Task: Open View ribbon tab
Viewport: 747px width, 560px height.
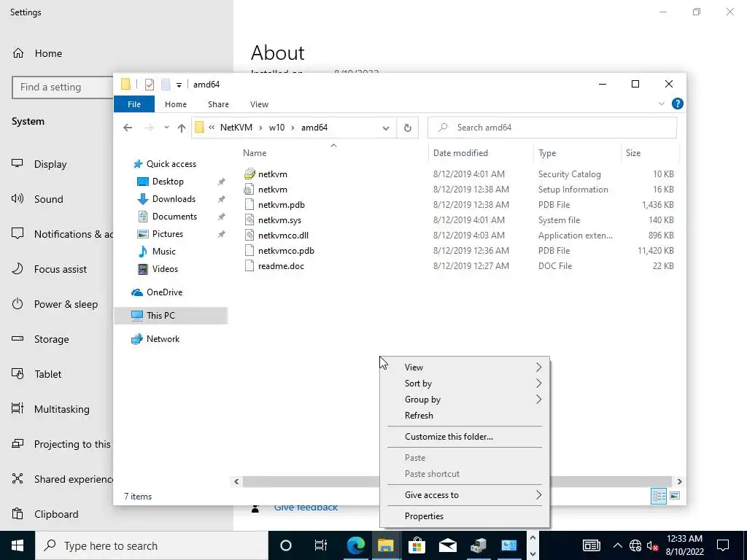Action: click(x=259, y=104)
